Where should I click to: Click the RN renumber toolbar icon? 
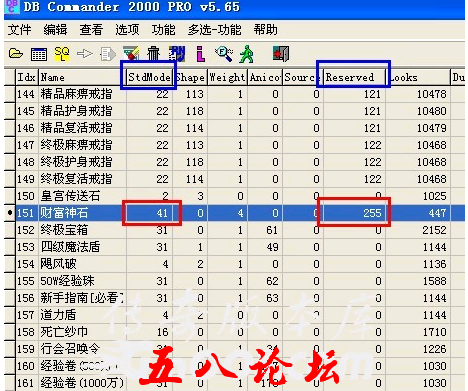point(177,53)
